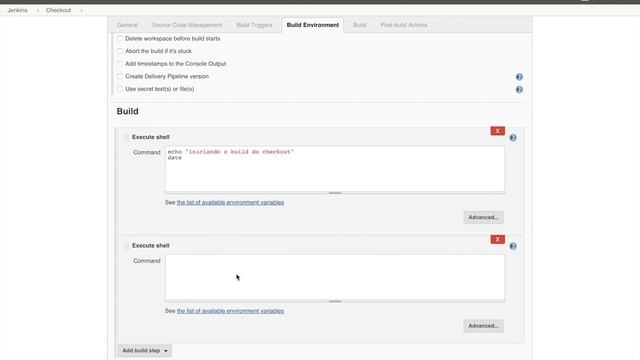Click the Build section heading
640x360 pixels.
[x=127, y=111]
